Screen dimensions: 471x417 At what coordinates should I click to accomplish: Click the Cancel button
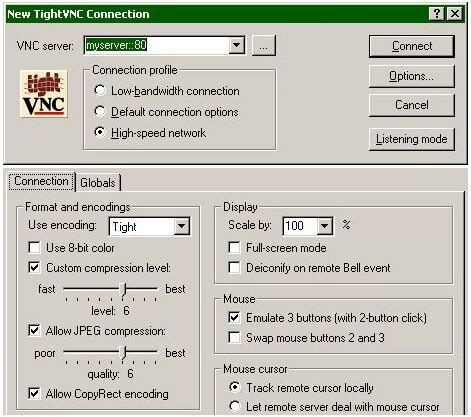(412, 105)
